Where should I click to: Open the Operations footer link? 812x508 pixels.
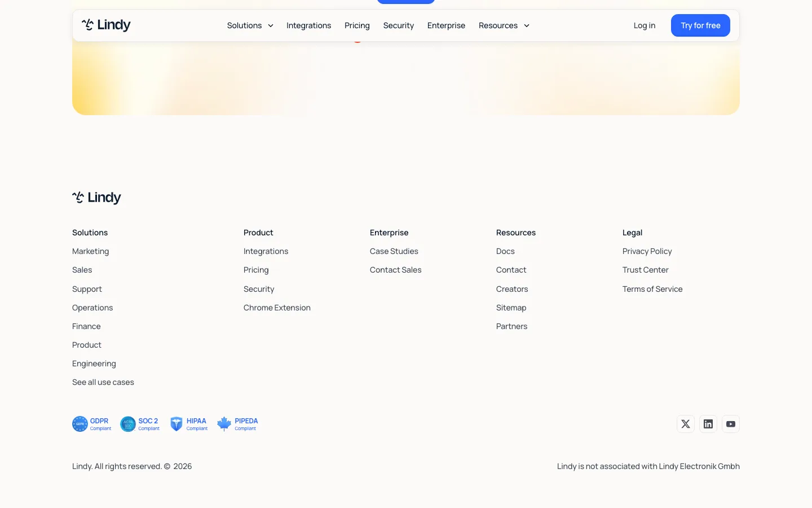[92, 308]
